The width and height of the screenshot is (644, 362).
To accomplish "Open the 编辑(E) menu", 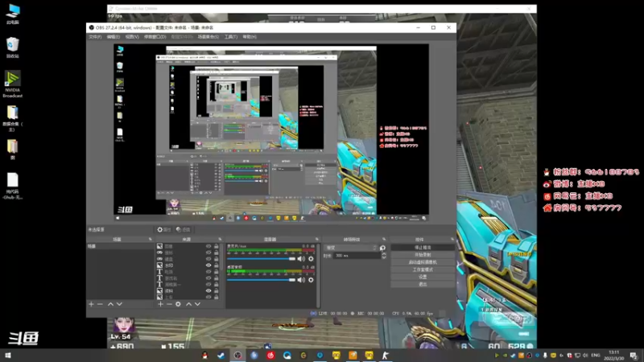I will pyautogui.click(x=114, y=37).
